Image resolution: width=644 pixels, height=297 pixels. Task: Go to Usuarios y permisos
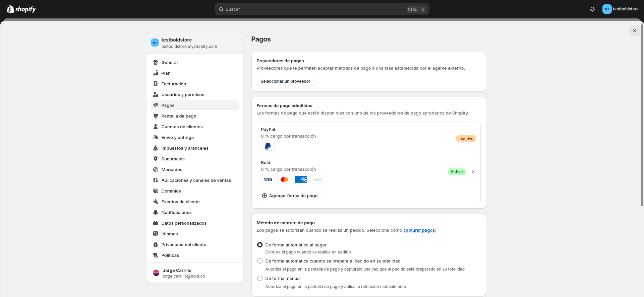point(183,94)
